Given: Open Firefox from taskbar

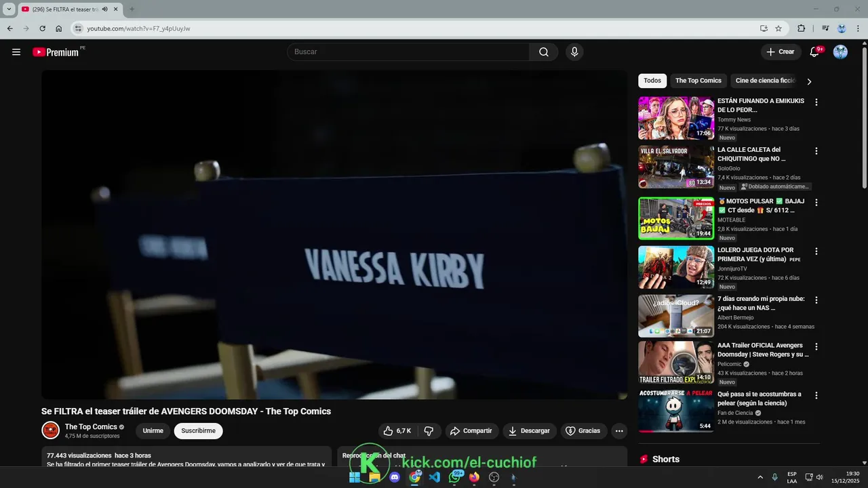Looking at the screenshot, I should click(474, 477).
